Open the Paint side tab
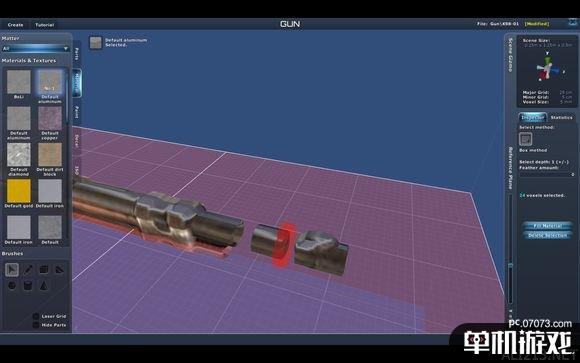The height and width of the screenshot is (363, 580). click(77, 112)
